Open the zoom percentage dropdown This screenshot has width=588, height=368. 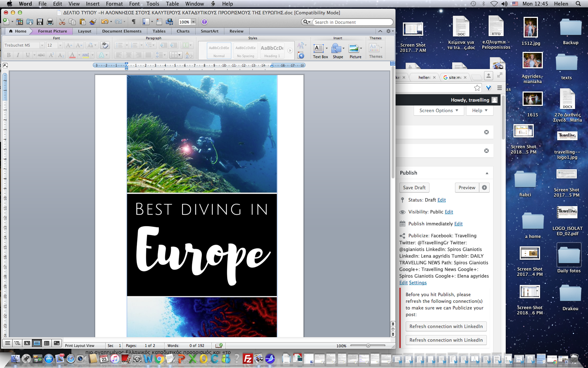tap(193, 22)
